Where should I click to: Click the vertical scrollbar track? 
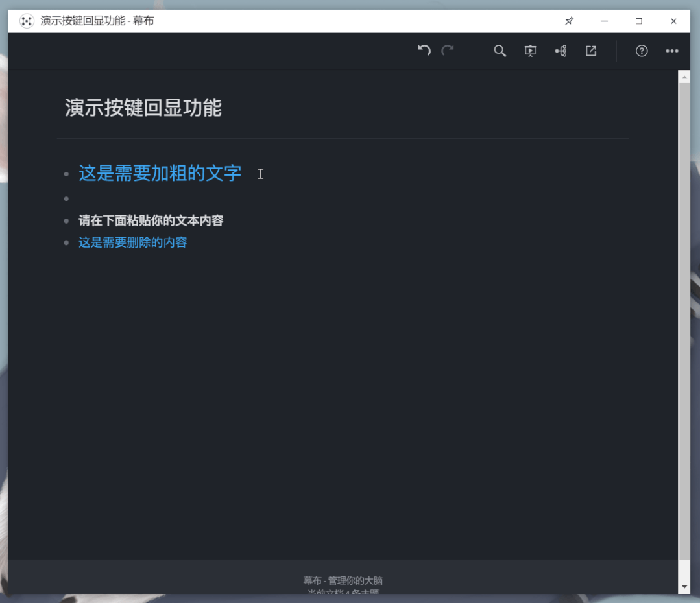[x=684, y=331]
